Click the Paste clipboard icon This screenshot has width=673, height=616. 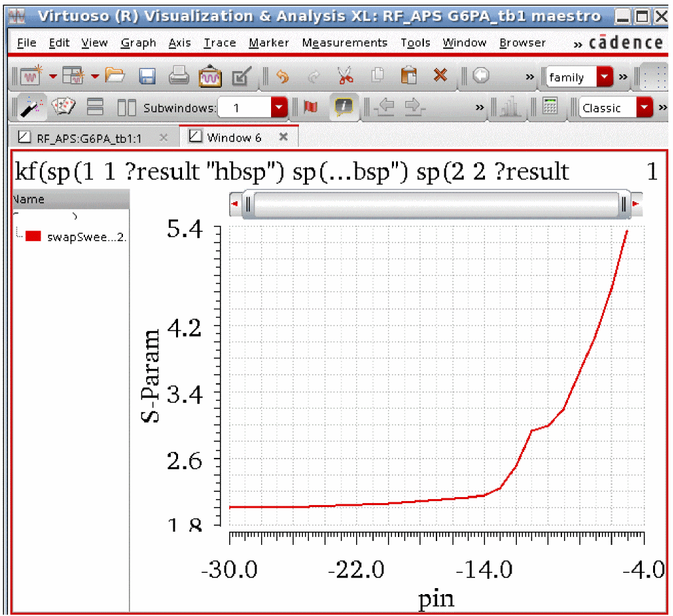click(409, 76)
